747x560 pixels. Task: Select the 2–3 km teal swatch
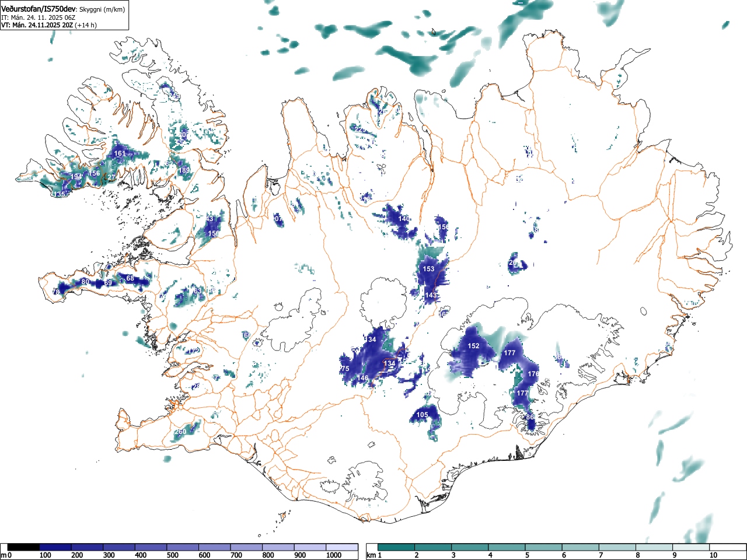tap(433, 547)
